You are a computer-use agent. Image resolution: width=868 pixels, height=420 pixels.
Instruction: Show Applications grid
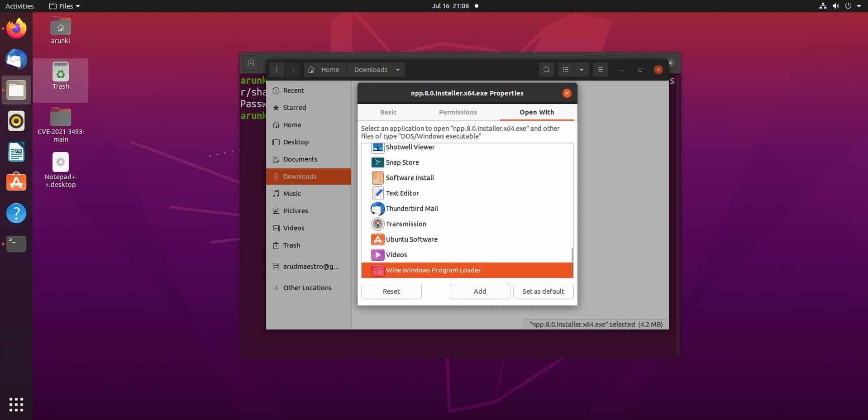16,404
